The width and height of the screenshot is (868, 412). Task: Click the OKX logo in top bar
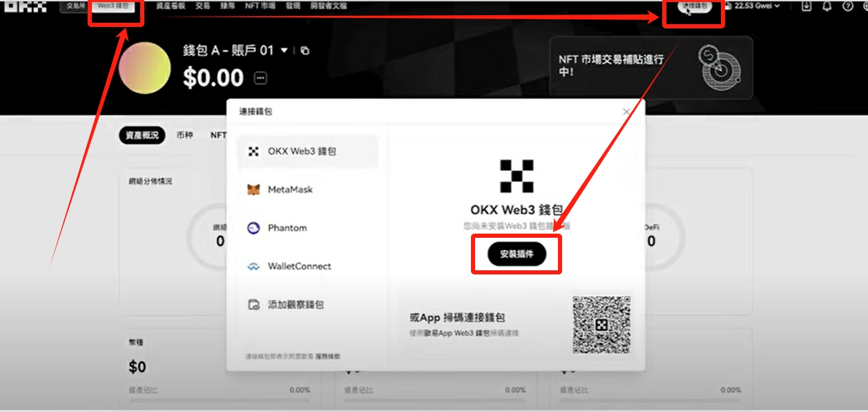pos(26,6)
